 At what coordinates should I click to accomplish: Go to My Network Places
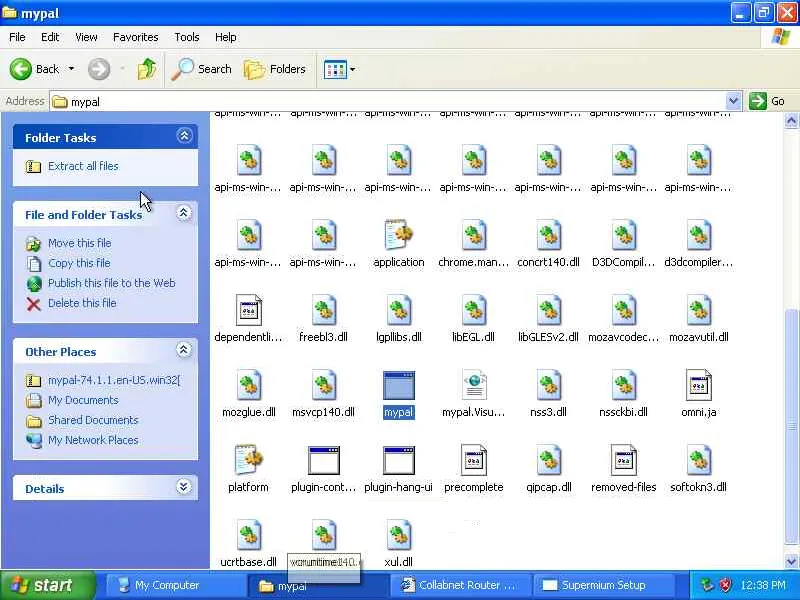coord(93,440)
